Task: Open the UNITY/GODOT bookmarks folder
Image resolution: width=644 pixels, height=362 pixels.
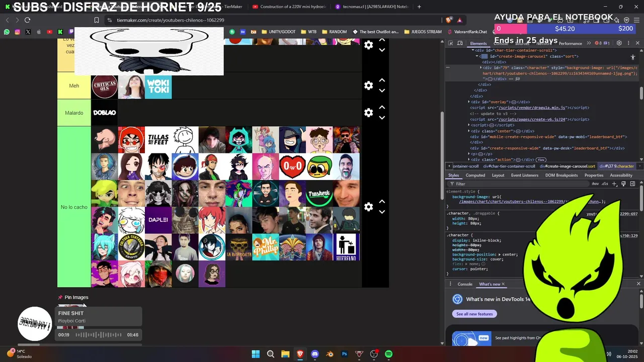Action: [x=278, y=32]
